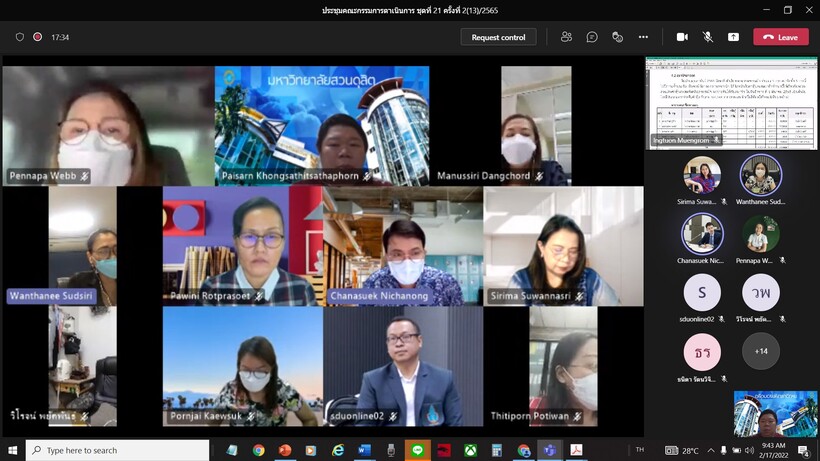Expand the Leave button dropdown arrow
This screenshot has width=820, height=461.
[x=803, y=37]
